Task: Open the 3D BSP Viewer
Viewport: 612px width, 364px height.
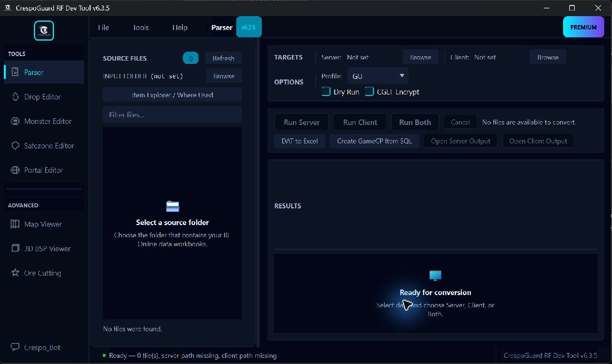Action: tap(44, 248)
